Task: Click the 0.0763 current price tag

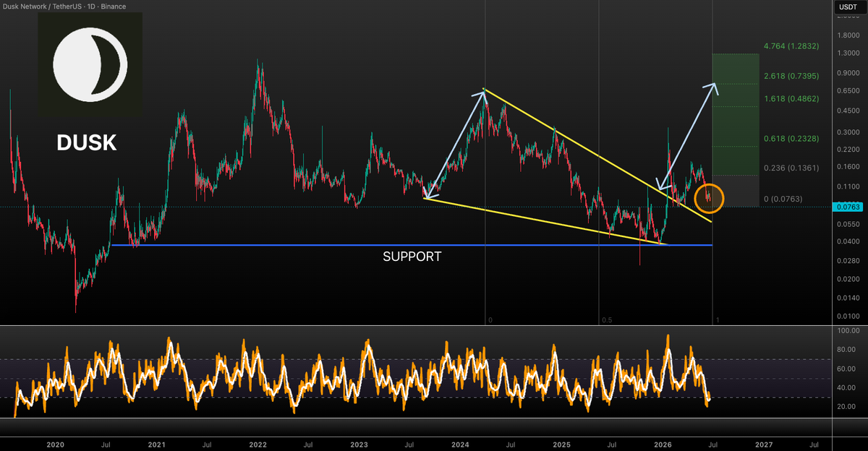Action: [x=847, y=207]
